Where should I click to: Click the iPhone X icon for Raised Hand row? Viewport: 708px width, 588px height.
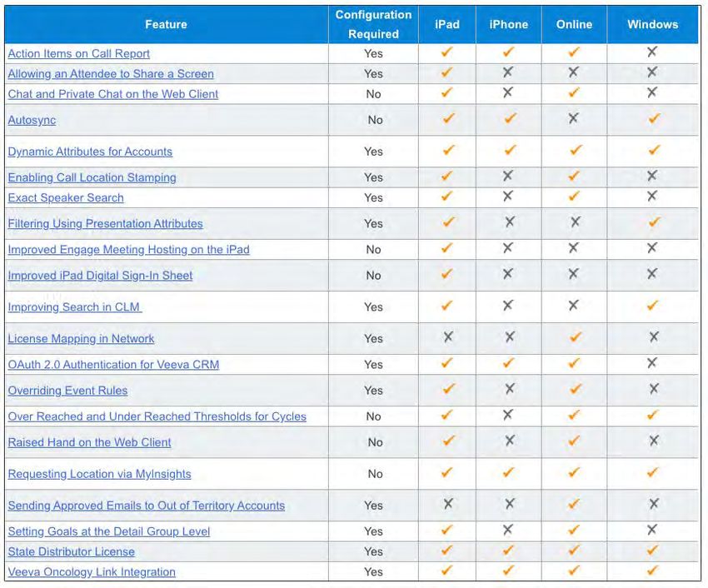(x=509, y=441)
